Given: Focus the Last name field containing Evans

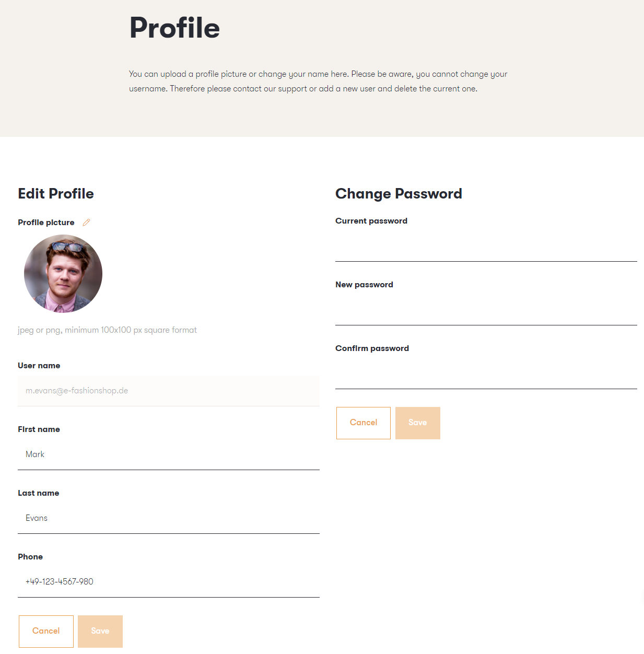Looking at the screenshot, I should 169,518.
